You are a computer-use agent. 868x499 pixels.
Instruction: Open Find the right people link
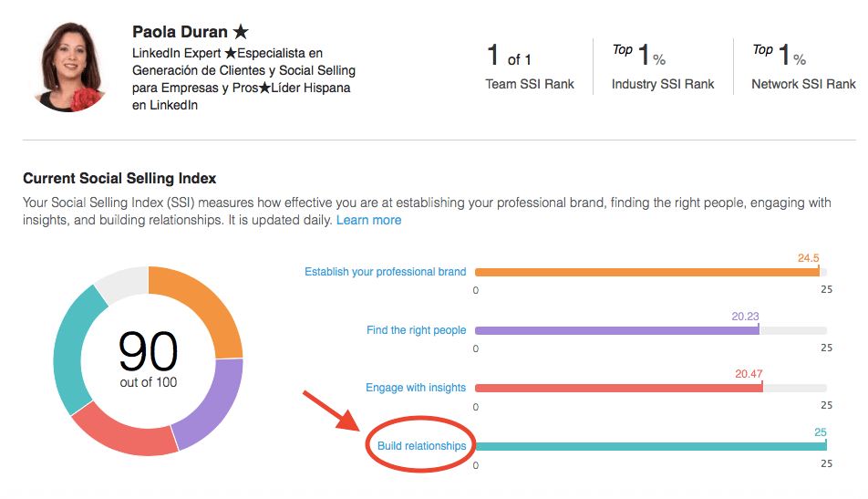[417, 330]
